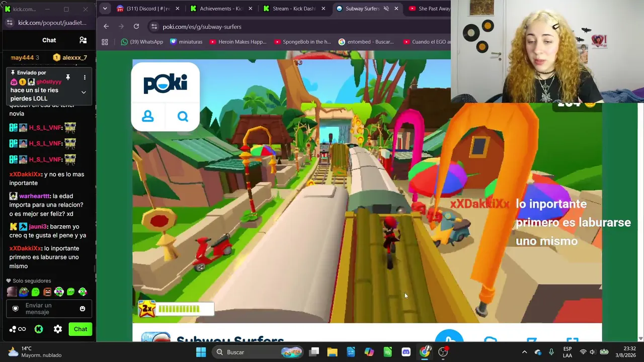Open 'Heroin Makes Happ...' bookmark
This screenshot has height=362, width=644.
pos(237,42)
